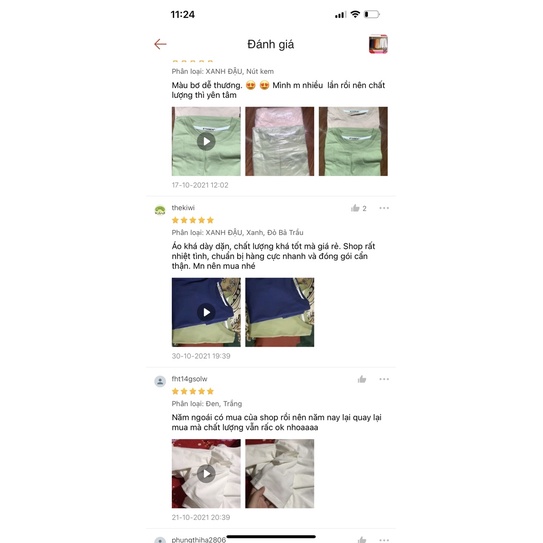The height and width of the screenshot is (543, 543).
Task: Tap the back arrow beside Đánh giá
Action: click(160, 44)
